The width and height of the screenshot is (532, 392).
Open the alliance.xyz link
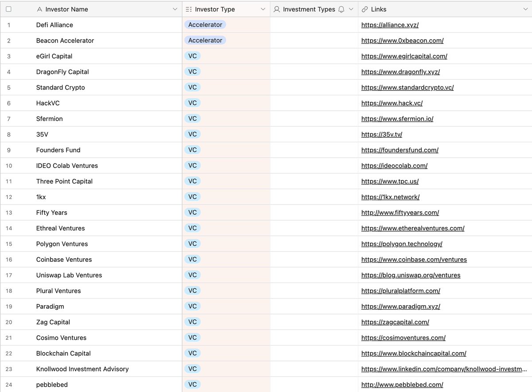point(390,25)
